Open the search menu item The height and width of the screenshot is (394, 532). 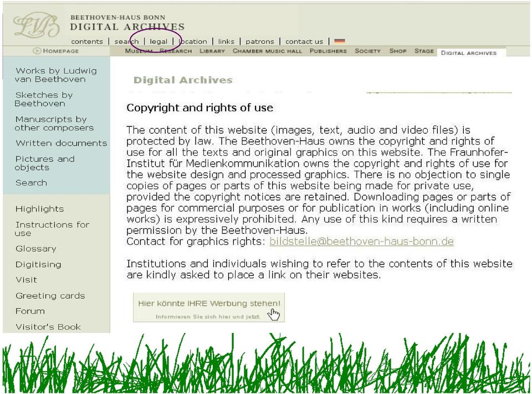coord(126,42)
